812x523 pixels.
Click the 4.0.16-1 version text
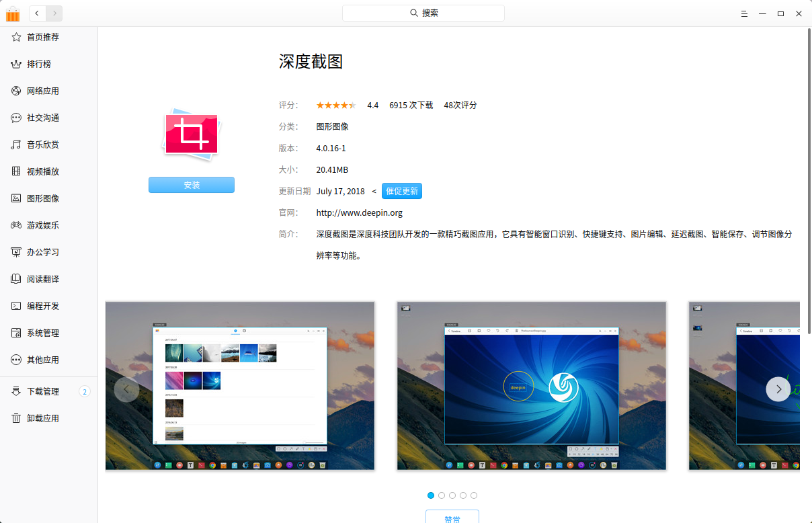pyautogui.click(x=331, y=148)
